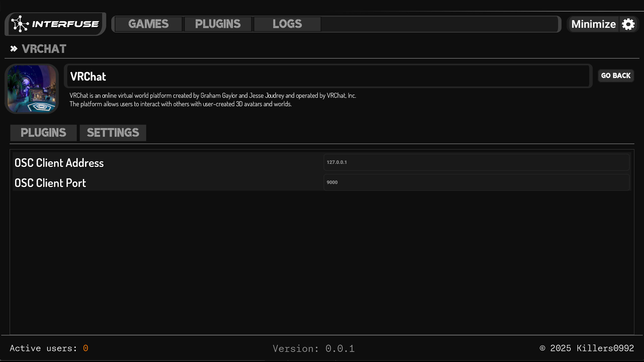Viewport: 644px width, 362px height.
Task: Click the Interfuse node-graph logo symbol
Action: [19, 24]
